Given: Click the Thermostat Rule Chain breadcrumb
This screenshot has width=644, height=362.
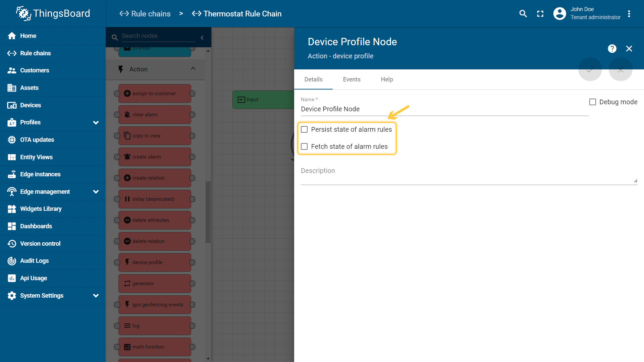Looking at the screenshot, I should click(x=236, y=14).
